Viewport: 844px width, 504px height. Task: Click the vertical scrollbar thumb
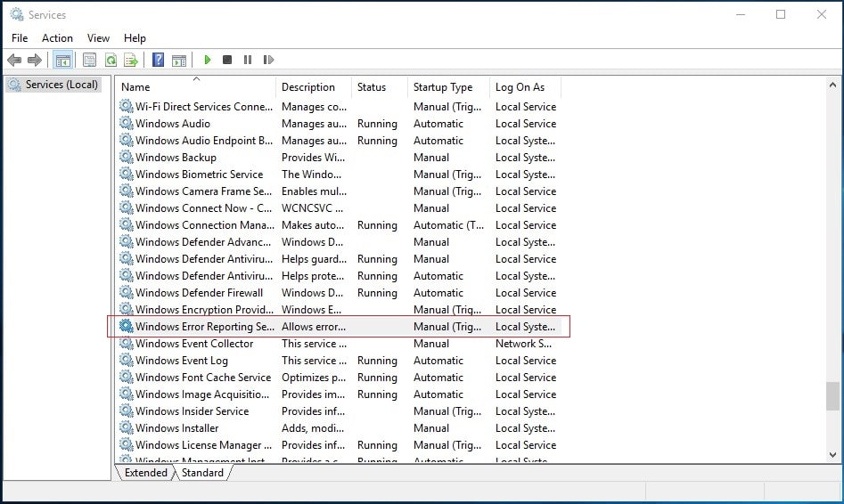832,396
